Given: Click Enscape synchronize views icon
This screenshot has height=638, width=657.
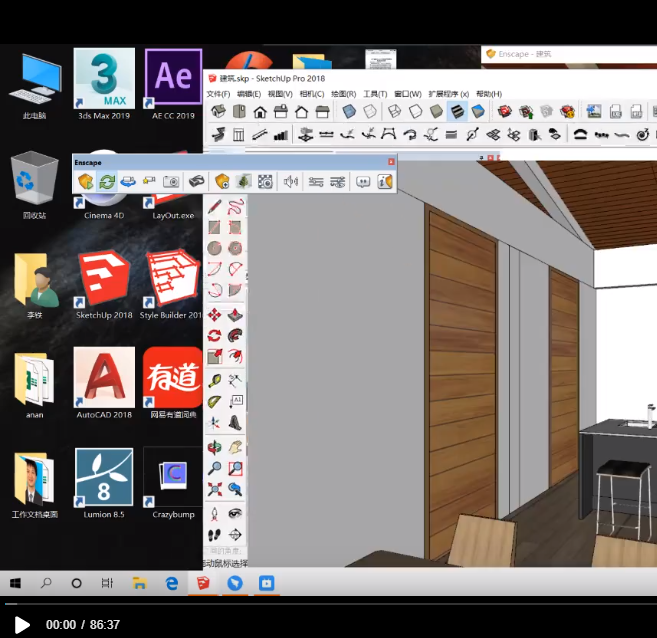Looking at the screenshot, I should 128,182.
